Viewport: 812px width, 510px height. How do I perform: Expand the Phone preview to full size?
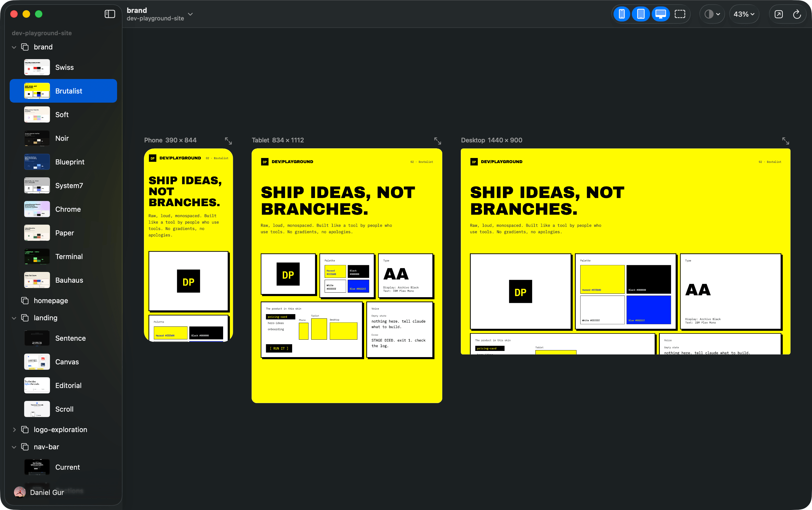[228, 141]
